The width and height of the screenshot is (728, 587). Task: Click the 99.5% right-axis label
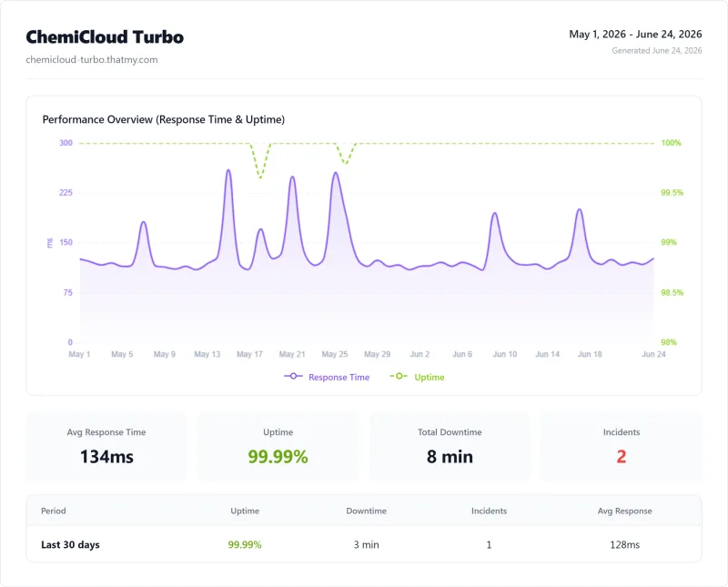click(x=672, y=193)
